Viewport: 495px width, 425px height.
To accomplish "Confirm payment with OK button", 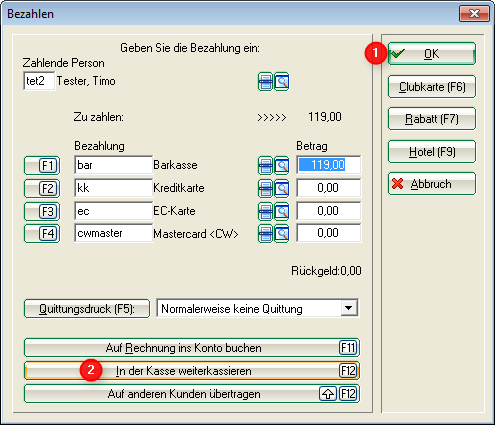I will pyautogui.click(x=432, y=54).
